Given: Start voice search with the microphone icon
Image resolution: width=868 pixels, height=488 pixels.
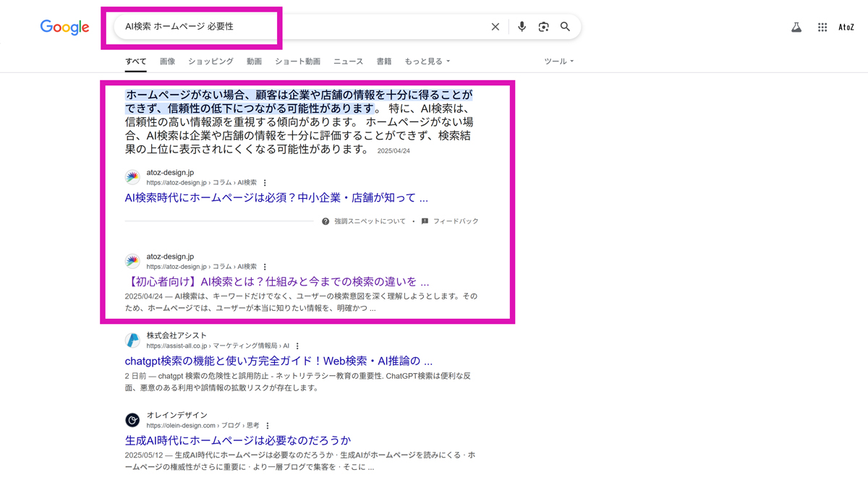Looking at the screenshot, I should click(522, 27).
